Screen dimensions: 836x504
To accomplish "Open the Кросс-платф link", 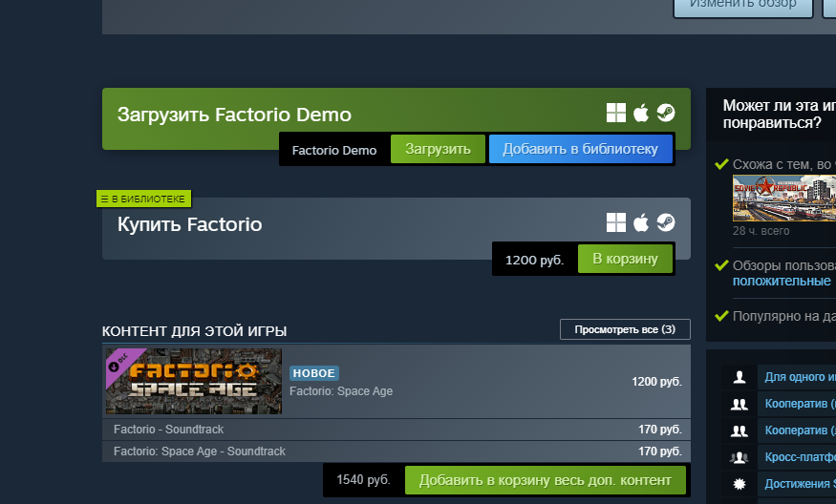I will 800,457.
